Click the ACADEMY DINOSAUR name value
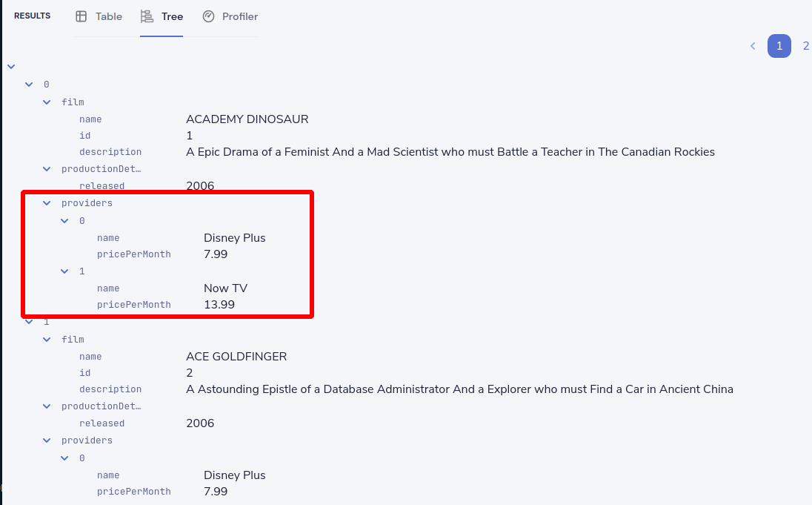Image resolution: width=812 pixels, height=505 pixels. (247, 119)
